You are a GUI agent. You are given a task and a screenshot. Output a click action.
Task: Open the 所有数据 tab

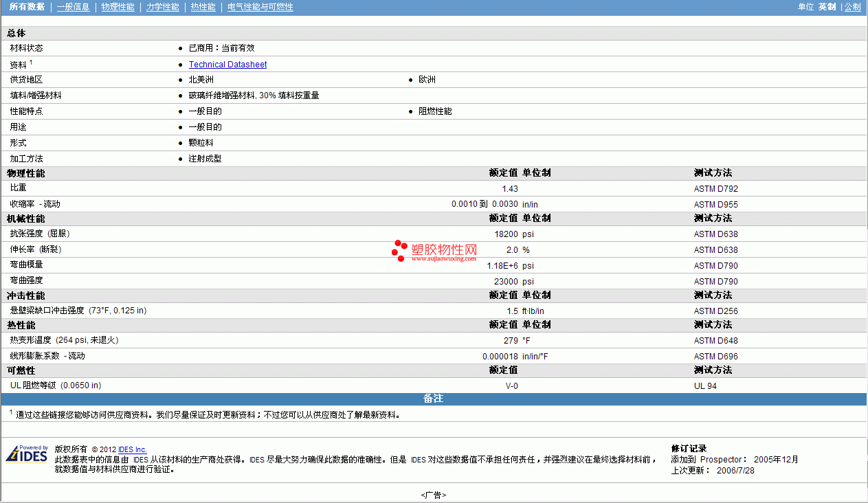pyautogui.click(x=27, y=7)
